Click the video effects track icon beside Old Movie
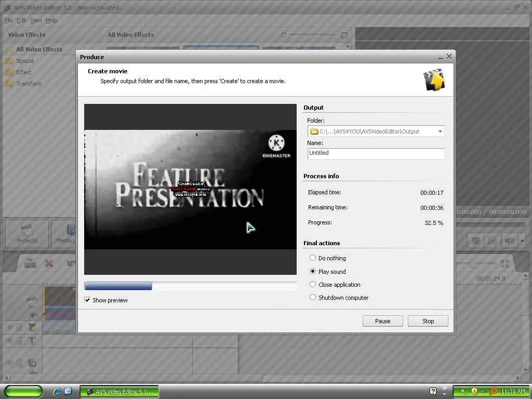The width and height of the screenshot is (532, 399). pos(32,327)
